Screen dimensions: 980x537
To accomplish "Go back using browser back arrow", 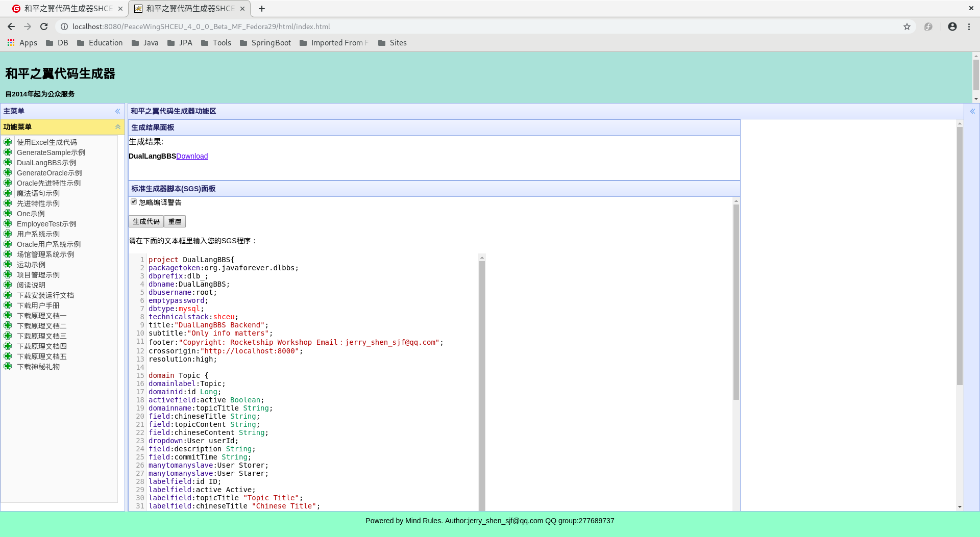I will pos(11,27).
